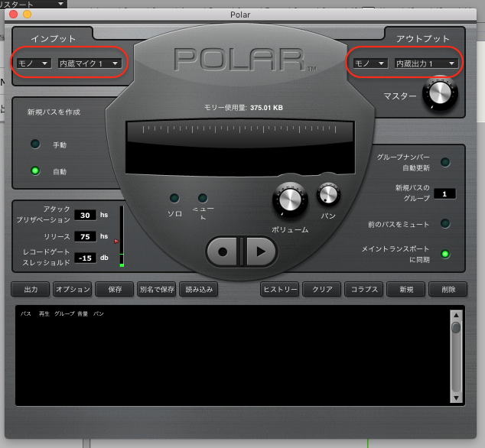The height and width of the screenshot is (448, 485).
Task: Click the 新規パスのグループ number field
Action: pyautogui.click(x=444, y=194)
